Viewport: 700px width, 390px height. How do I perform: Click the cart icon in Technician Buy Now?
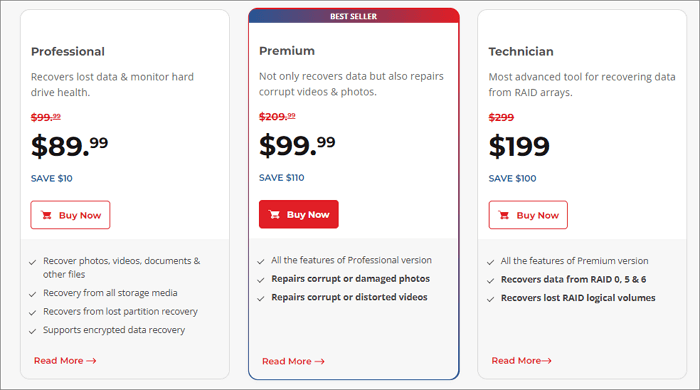[x=504, y=215]
